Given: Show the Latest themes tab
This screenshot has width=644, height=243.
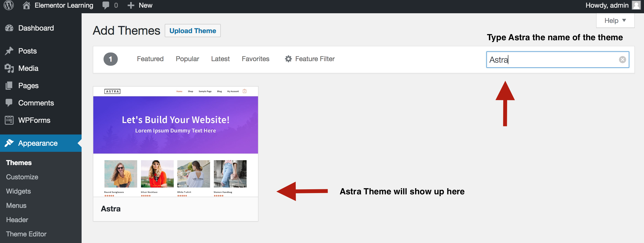Looking at the screenshot, I should [x=220, y=59].
